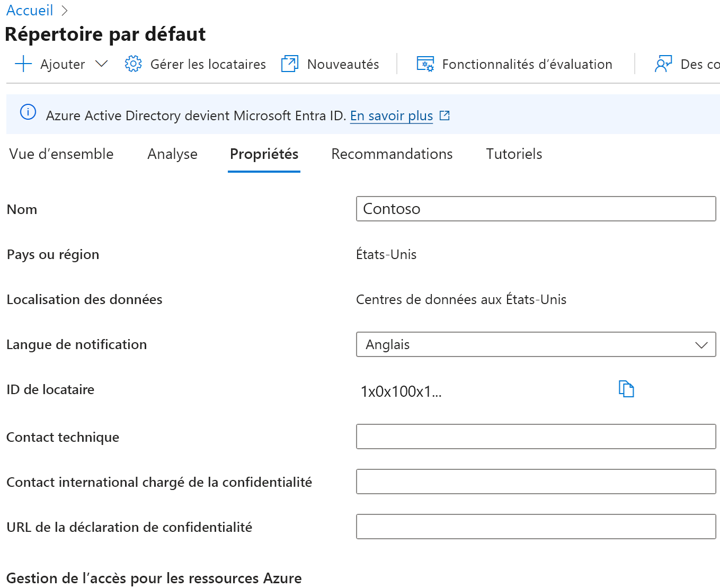Click the Contact international confidentialité field

536,482
